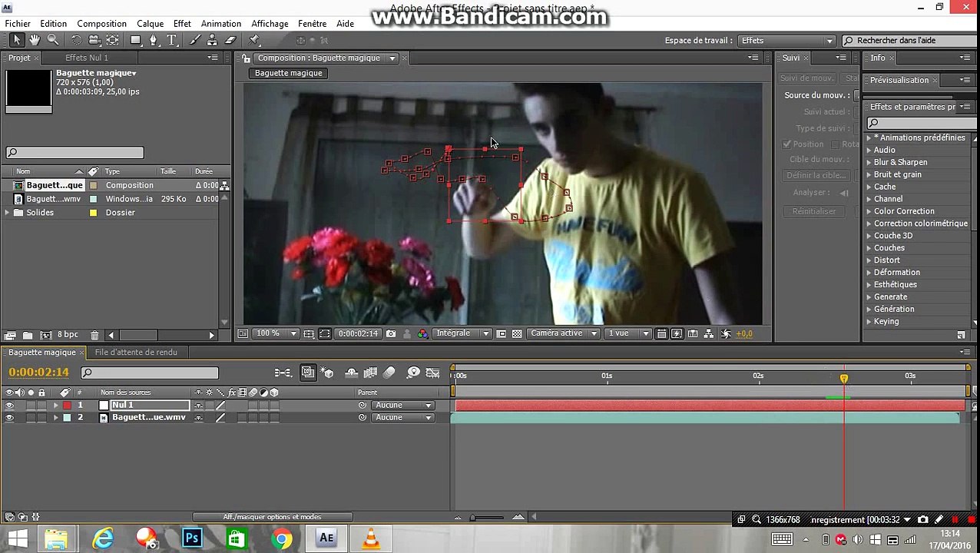This screenshot has width=980, height=553.
Task: Toggle shy switch for Nul 1 layer
Action: pos(199,405)
